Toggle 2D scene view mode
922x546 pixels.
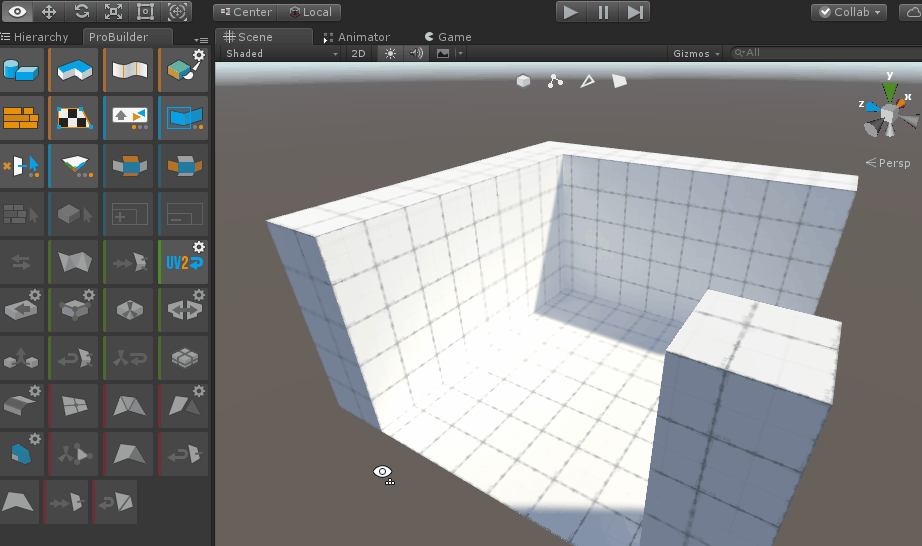(x=358, y=53)
